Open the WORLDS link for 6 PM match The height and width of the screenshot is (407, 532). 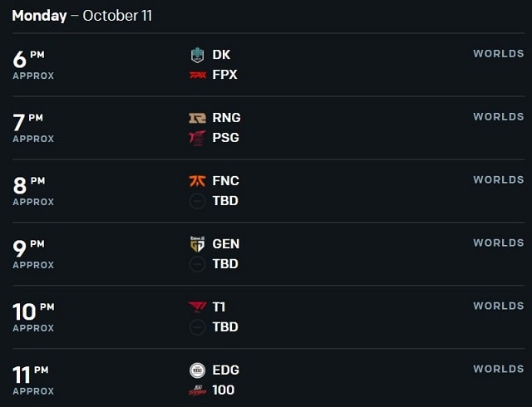click(499, 54)
